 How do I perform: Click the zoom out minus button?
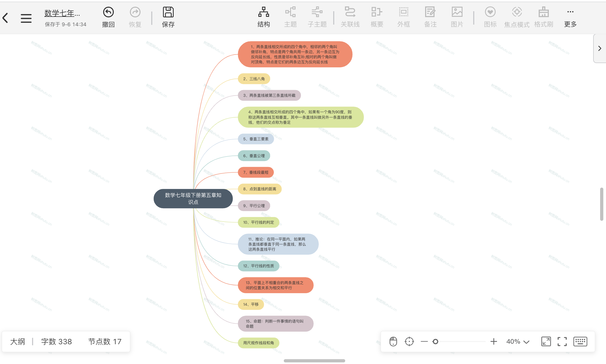click(424, 342)
